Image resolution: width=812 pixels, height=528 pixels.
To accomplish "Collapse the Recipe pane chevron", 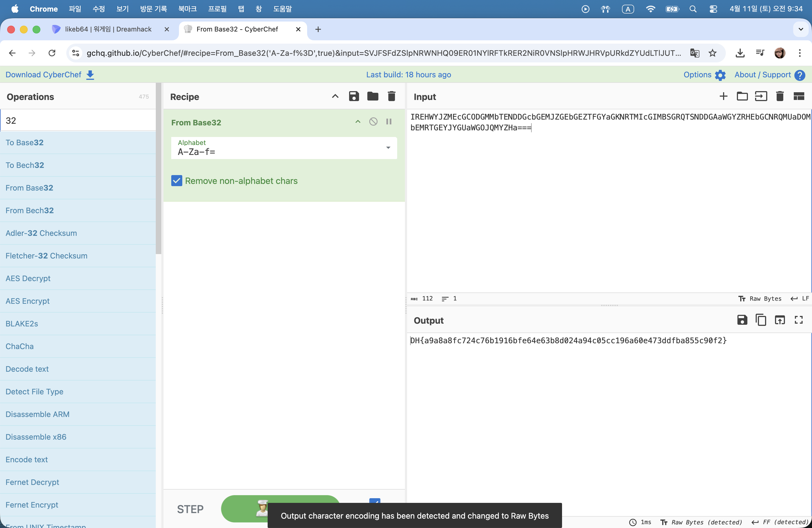I will tap(335, 97).
